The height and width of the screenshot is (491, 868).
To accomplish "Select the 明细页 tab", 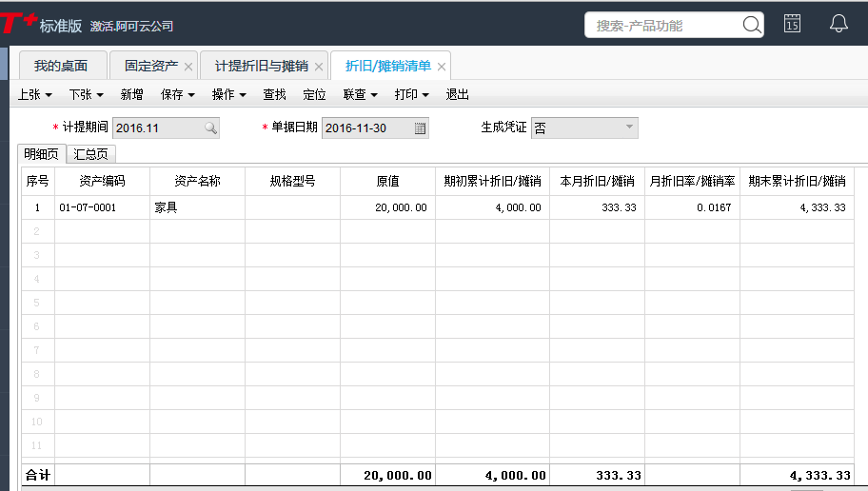I will coord(41,154).
